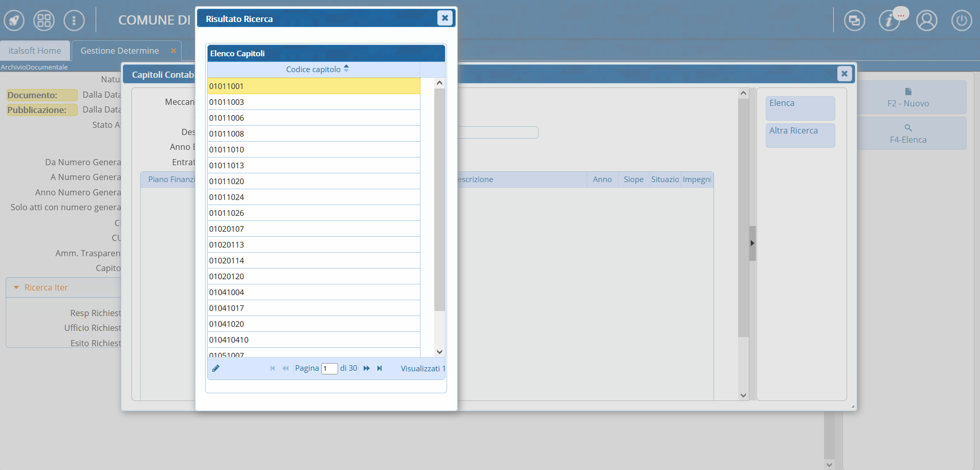Viewport: 980px width, 470px height.
Task: Go to next page of Elenco Capitoli
Action: [x=367, y=368]
